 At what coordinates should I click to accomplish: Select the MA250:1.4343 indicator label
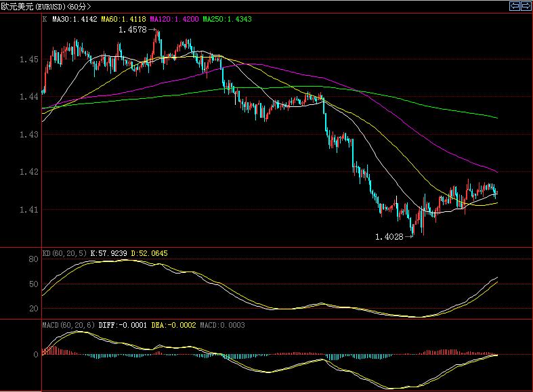(x=227, y=19)
